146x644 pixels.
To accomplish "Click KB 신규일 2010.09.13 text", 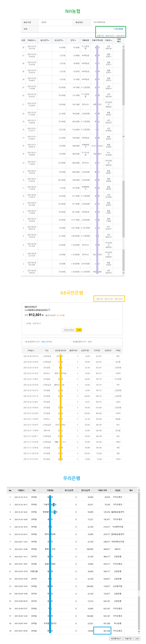I will (33, 323).
